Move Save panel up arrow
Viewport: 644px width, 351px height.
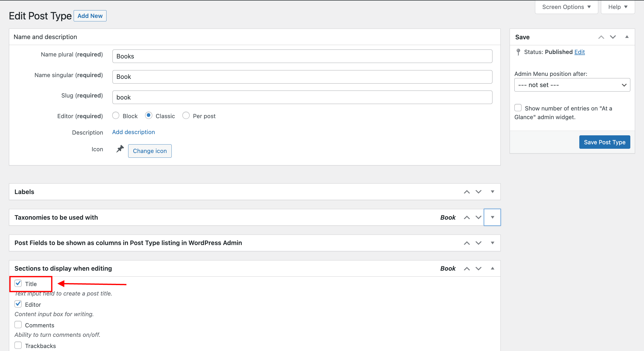point(601,37)
